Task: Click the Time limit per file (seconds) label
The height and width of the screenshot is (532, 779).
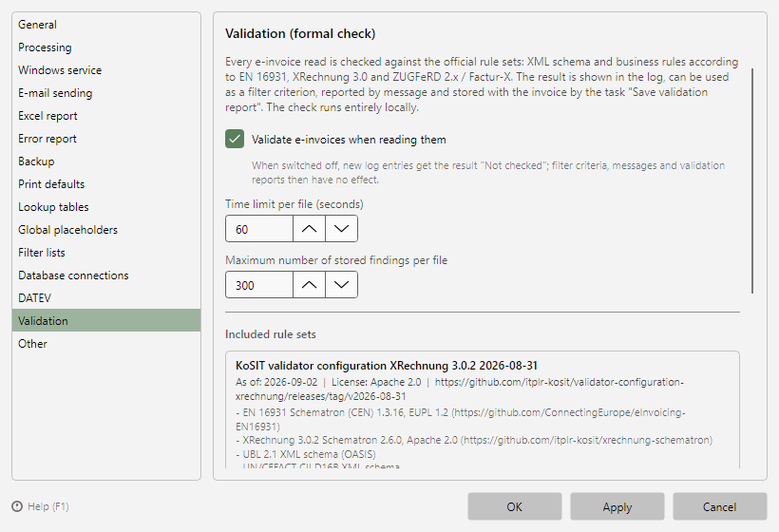Action: [294, 204]
